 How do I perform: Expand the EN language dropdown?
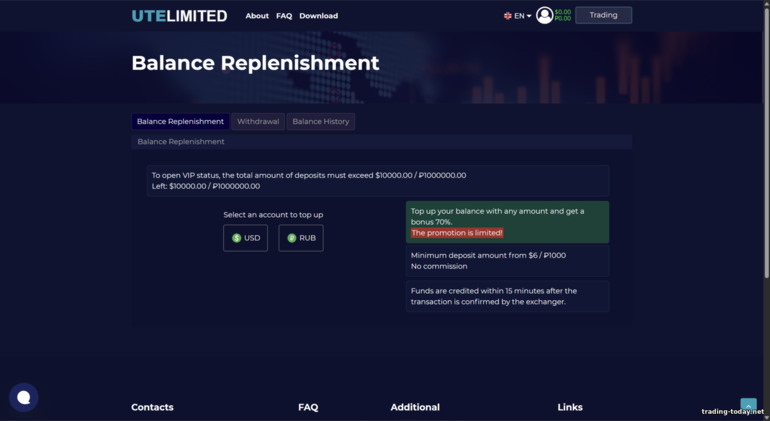[x=518, y=16]
